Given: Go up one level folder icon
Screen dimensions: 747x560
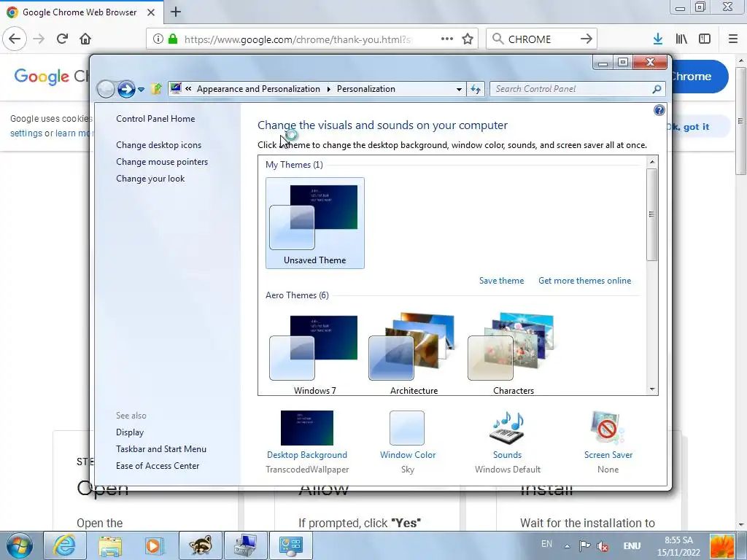Looking at the screenshot, I should (x=156, y=88).
